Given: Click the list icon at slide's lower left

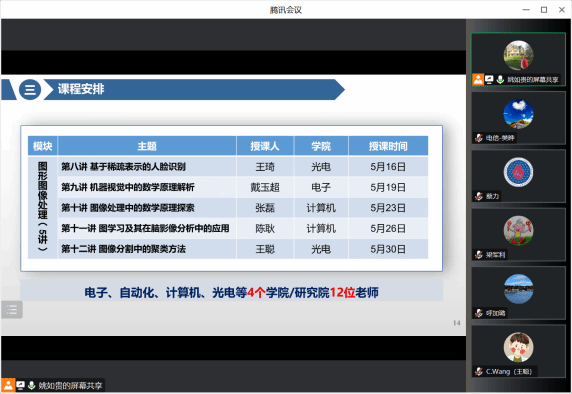Looking at the screenshot, I should (12, 310).
